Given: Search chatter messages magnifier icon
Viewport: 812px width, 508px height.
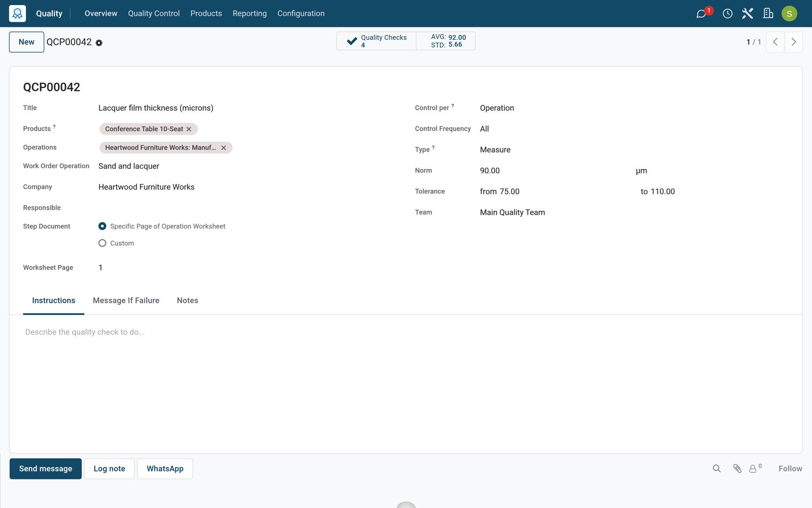Looking at the screenshot, I should pos(717,468).
